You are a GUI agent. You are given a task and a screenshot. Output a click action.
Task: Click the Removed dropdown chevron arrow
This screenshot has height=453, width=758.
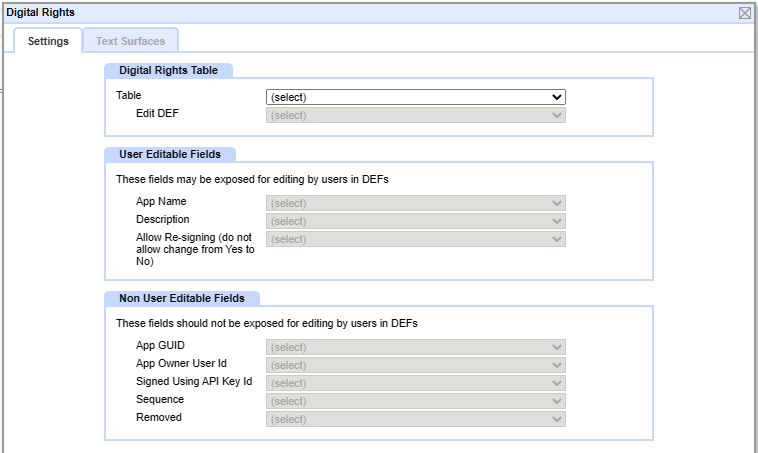click(556, 419)
